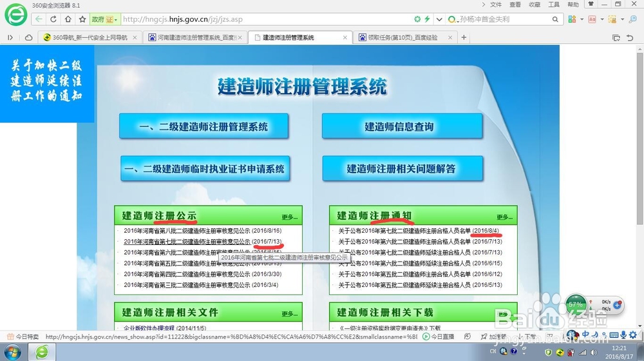Click the blue 关于加快二级建造师延续注册工作的通知 banner

47,83
